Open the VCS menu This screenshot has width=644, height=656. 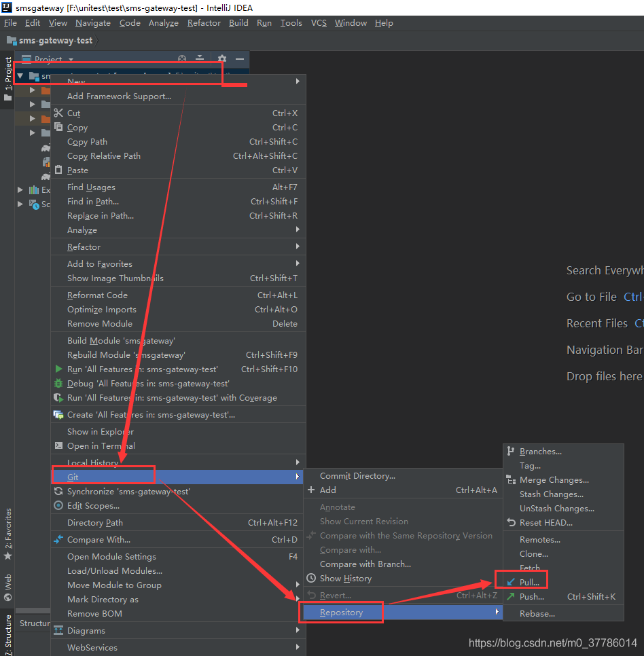pos(319,23)
